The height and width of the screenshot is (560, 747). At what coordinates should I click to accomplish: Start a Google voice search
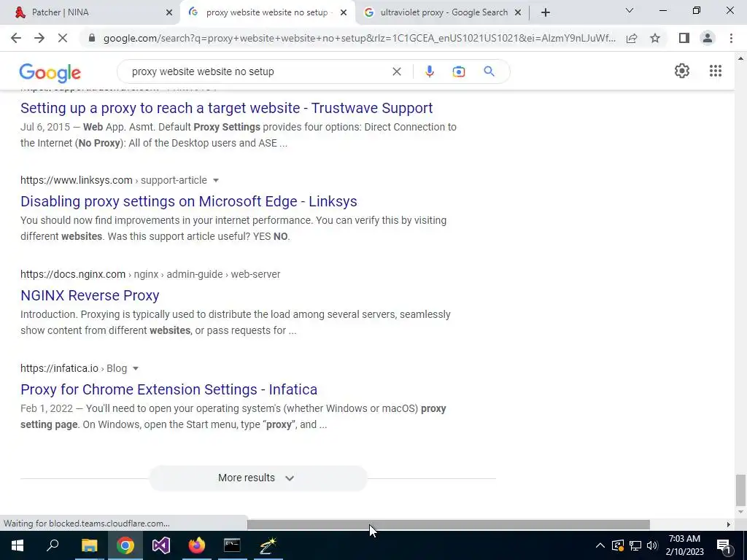click(x=429, y=71)
